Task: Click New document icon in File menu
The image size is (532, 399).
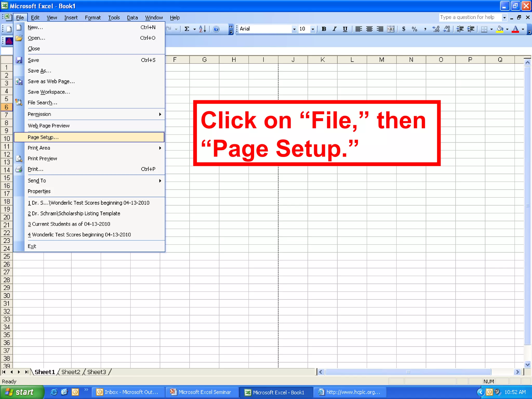Action: click(x=19, y=27)
